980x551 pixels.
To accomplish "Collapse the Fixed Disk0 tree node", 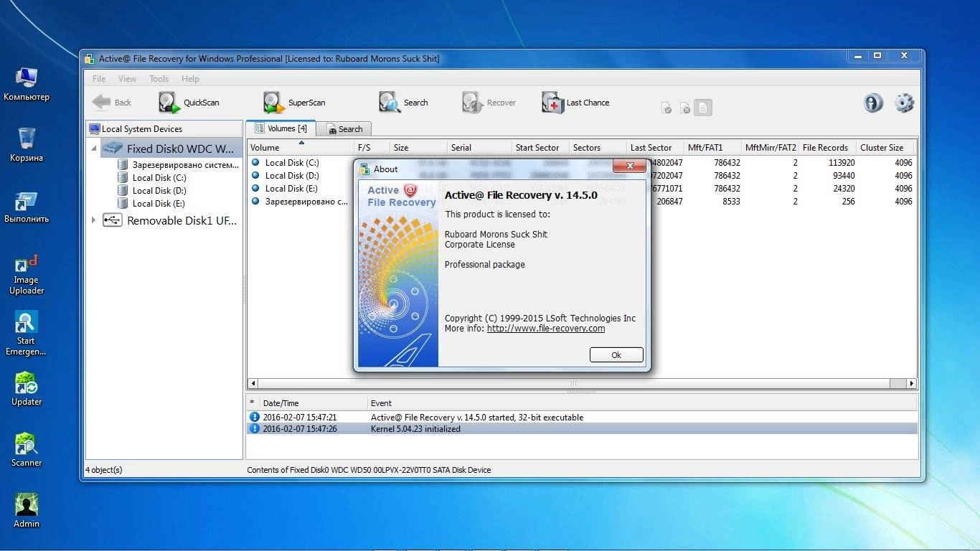I will click(93, 149).
